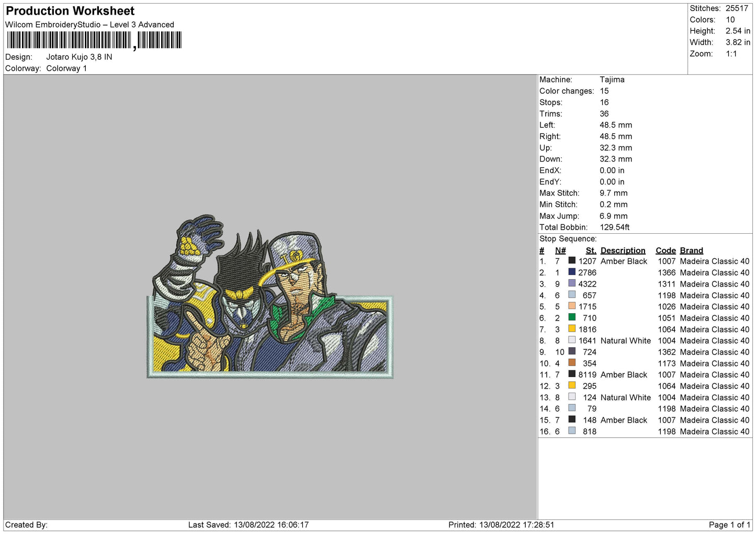Click the green swatch in stop 6
This screenshot has height=534, width=756.
click(572, 317)
